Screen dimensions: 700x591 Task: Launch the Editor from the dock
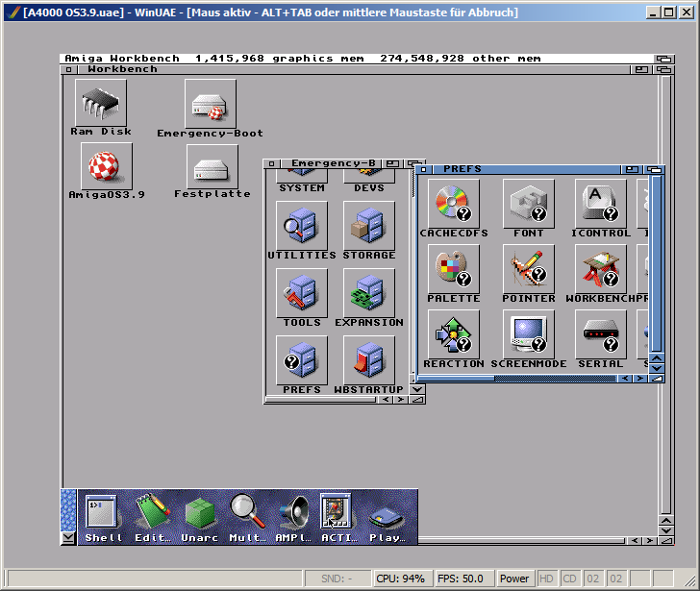(x=152, y=516)
